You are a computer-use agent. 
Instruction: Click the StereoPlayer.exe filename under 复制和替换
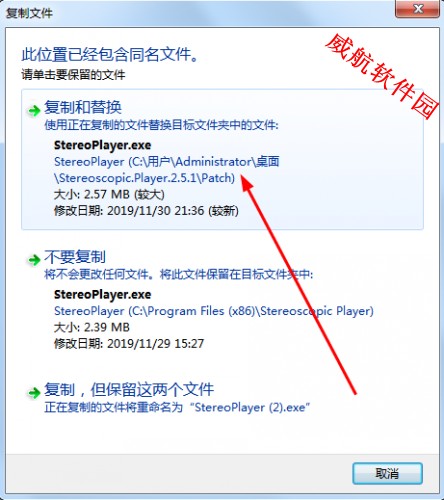point(103,145)
